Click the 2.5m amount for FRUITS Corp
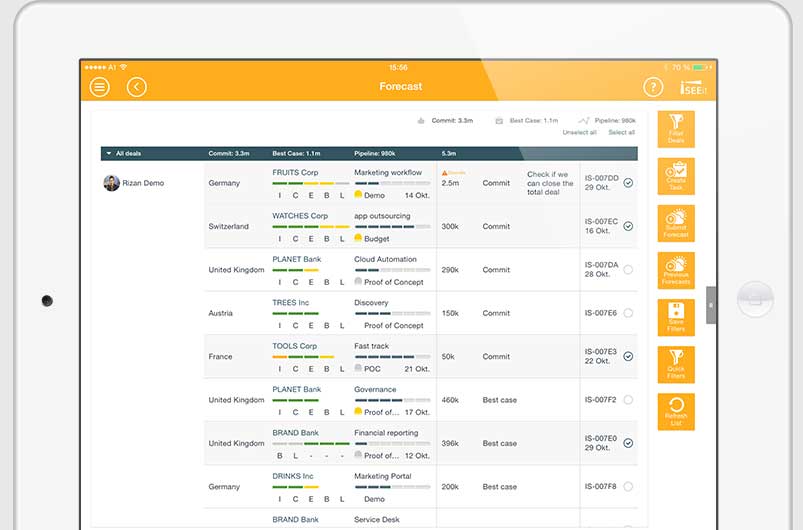This screenshot has height=530, width=803. click(x=450, y=183)
